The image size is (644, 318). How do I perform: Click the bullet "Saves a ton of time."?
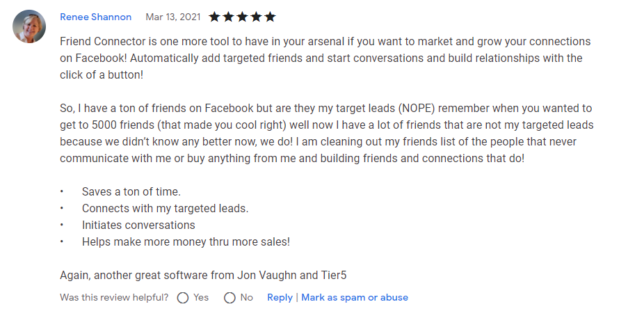point(131,191)
